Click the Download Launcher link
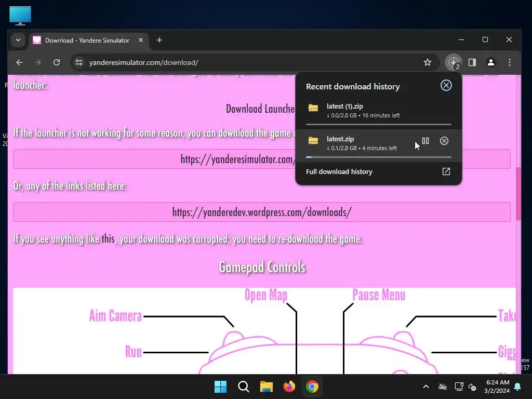532x399 pixels. pyautogui.click(x=260, y=109)
